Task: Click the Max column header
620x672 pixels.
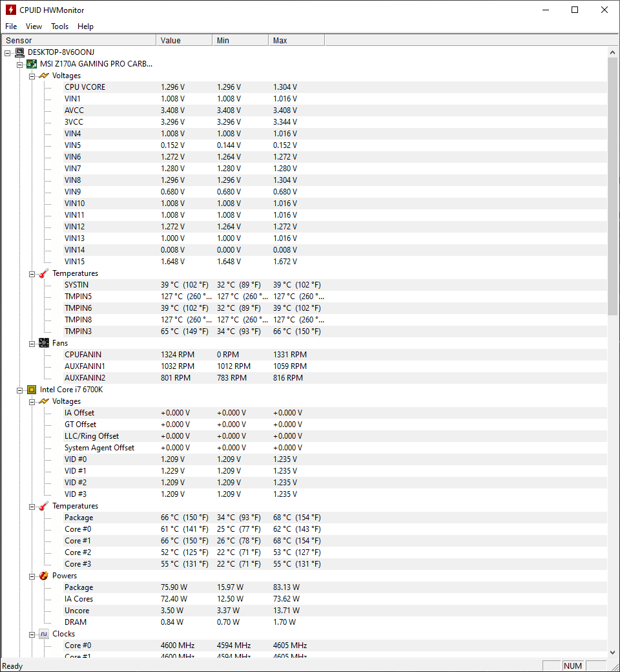Action: pos(296,40)
